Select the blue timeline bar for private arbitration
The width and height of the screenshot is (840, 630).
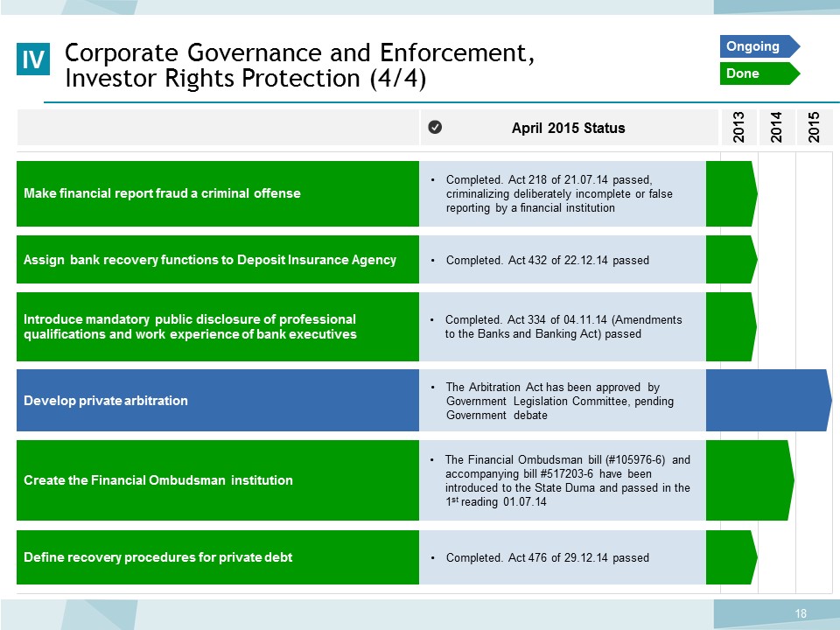(769, 400)
